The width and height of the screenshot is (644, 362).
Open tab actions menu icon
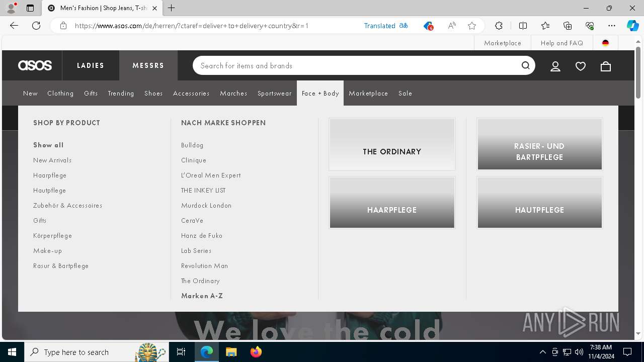click(x=30, y=8)
